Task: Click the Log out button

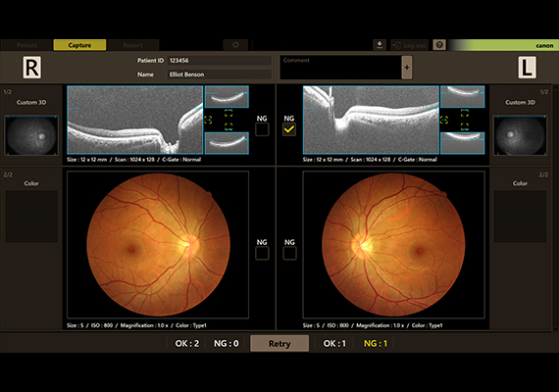Action: 409,45
